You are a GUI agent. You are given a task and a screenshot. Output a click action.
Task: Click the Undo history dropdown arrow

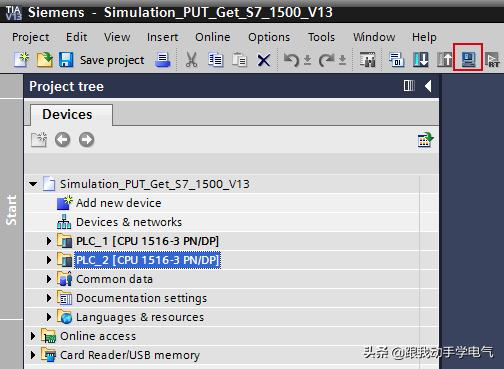click(307, 60)
